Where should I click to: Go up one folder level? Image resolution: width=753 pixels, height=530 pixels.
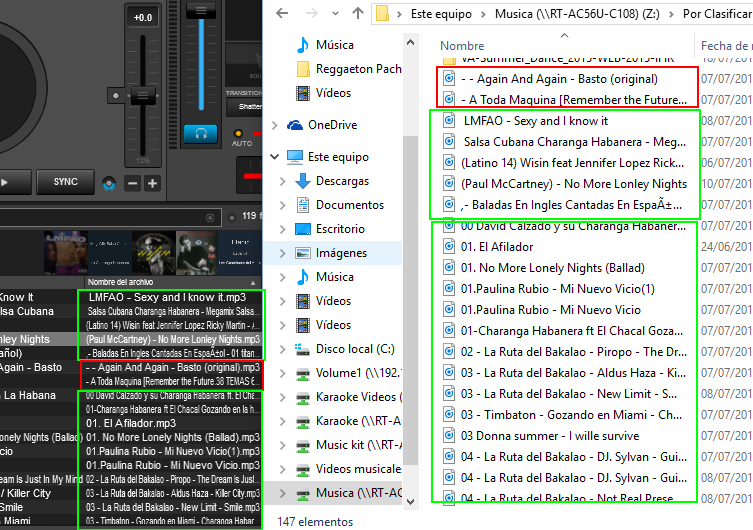click(357, 13)
